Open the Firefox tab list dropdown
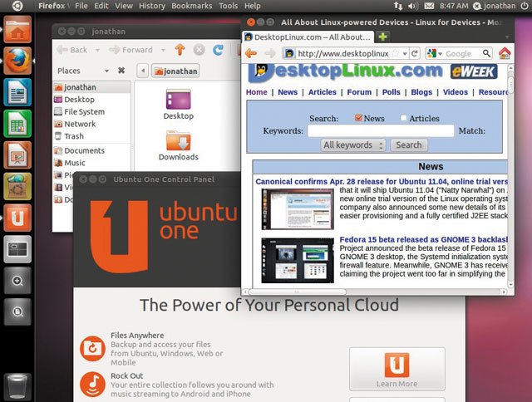 [x=507, y=37]
